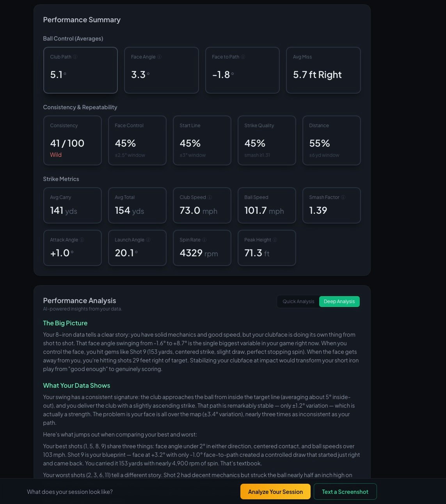Click the Smash Factor 1.39 value

click(x=318, y=211)
